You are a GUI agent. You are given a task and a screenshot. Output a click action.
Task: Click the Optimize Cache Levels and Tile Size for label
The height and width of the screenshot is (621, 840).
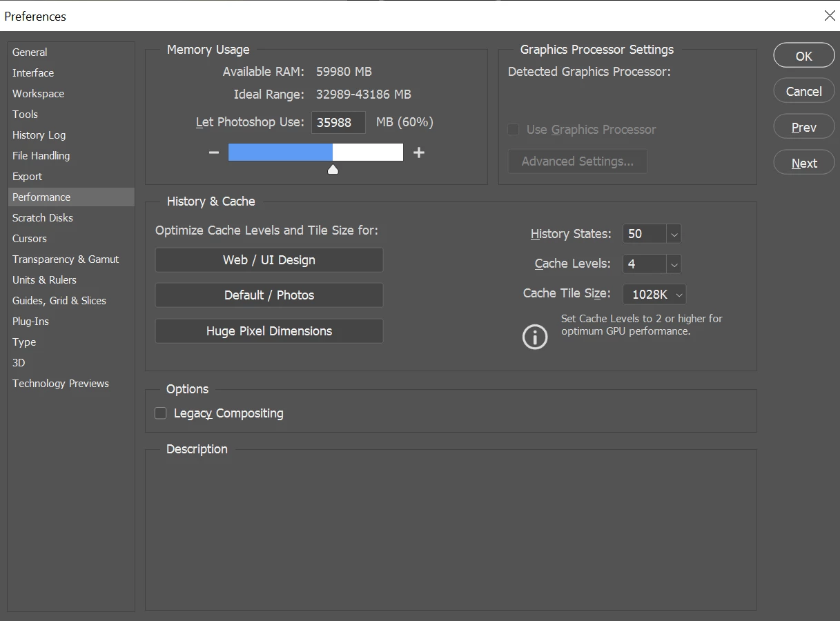266,230
